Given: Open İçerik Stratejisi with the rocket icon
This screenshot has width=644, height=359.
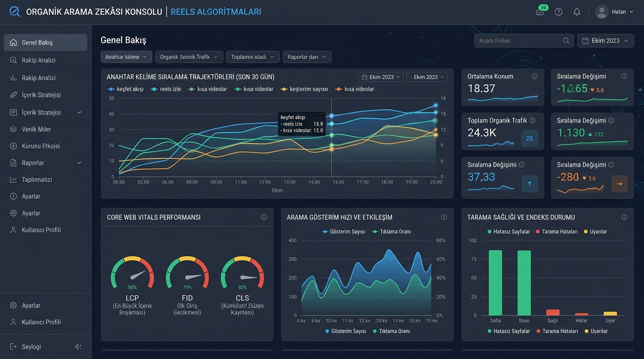Looking at the screenshot, I should (x=45, y=95).
